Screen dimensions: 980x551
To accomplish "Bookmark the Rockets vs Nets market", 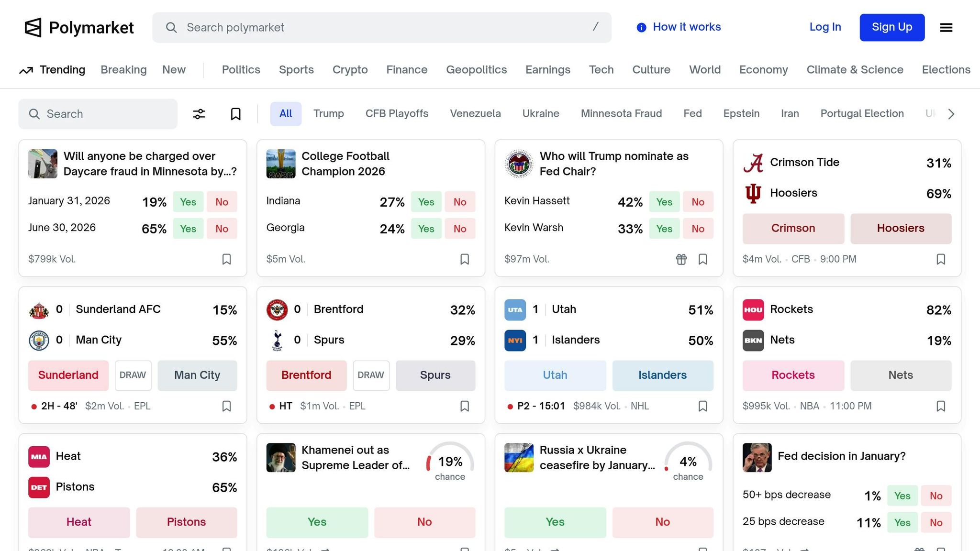I will point(941,406).
